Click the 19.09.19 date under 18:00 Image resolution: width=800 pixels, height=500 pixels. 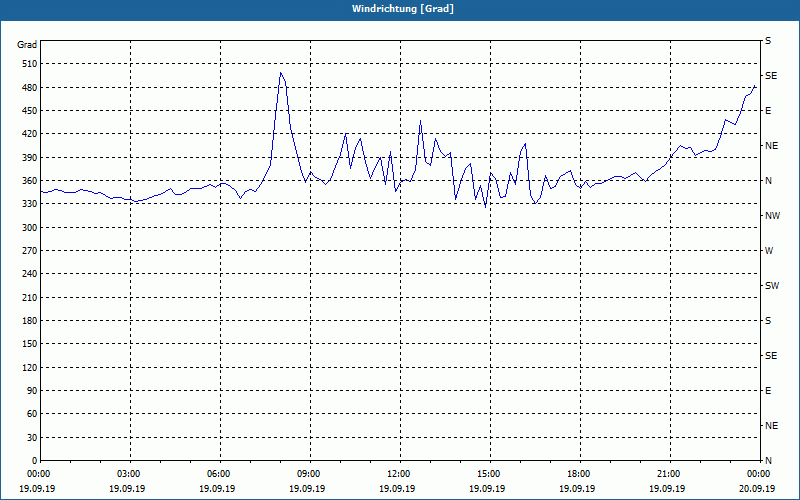coord(577,488)
